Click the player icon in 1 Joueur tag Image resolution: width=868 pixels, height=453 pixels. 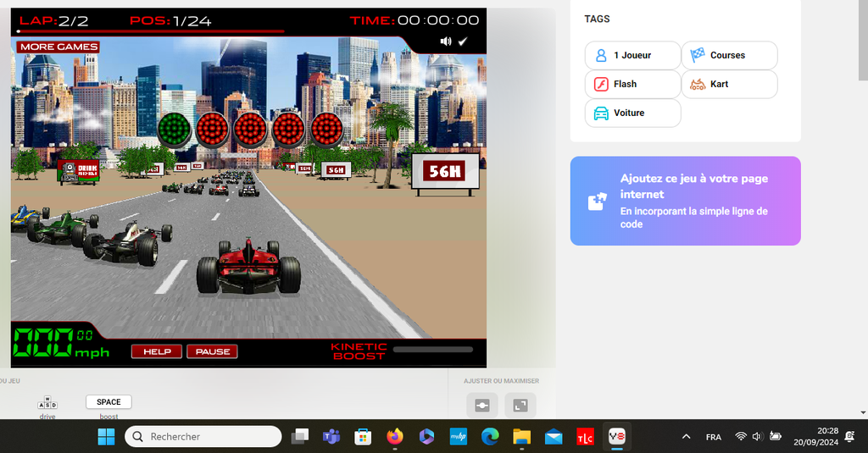point(601,55)
